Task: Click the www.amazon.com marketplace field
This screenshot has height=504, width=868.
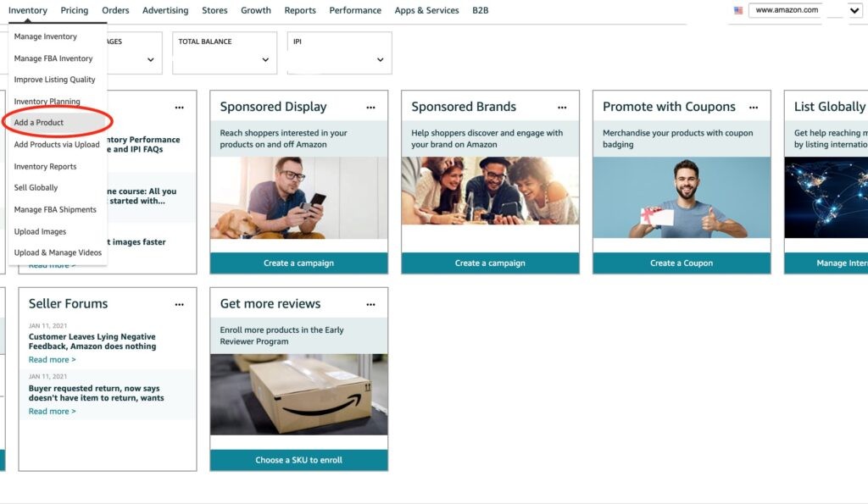Action: click(785, 10)
